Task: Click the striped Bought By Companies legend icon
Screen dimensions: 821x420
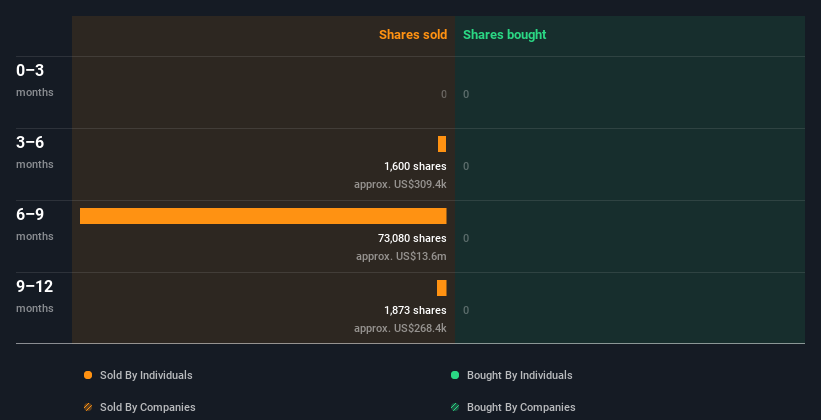Action: (455, 407)
